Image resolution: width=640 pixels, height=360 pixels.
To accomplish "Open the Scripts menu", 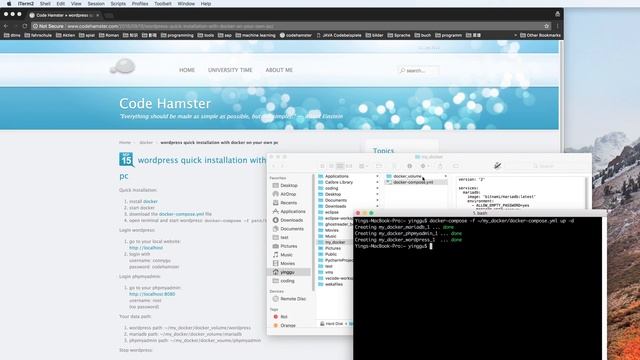I will pyautogui.click(x=118, y=3).
